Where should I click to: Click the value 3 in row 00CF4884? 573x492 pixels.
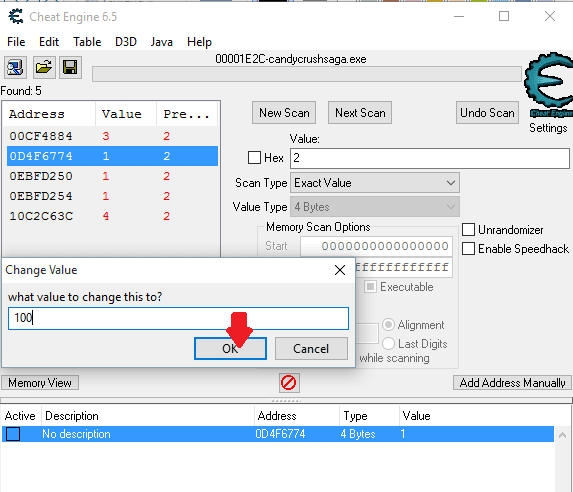(x=106, y=136)
